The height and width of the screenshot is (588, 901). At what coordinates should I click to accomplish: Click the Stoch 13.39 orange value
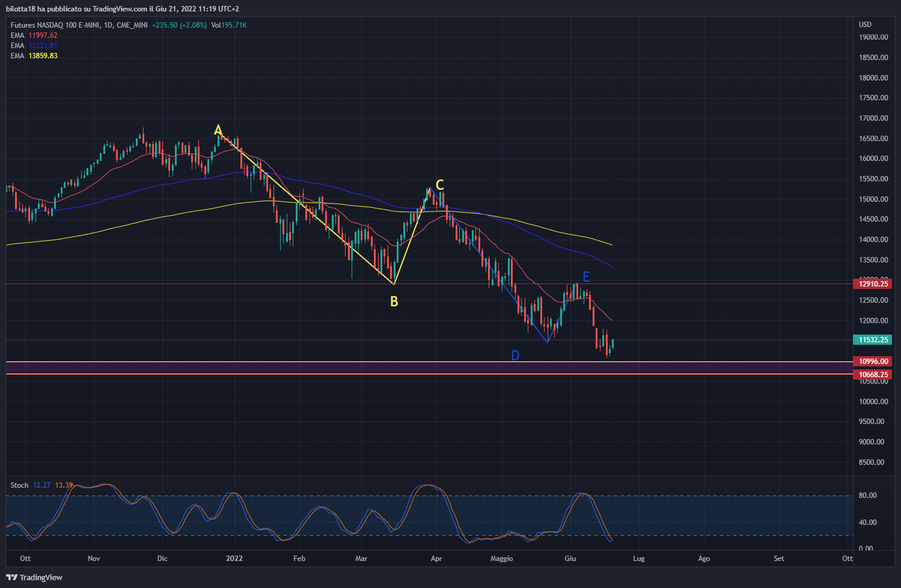64,485
